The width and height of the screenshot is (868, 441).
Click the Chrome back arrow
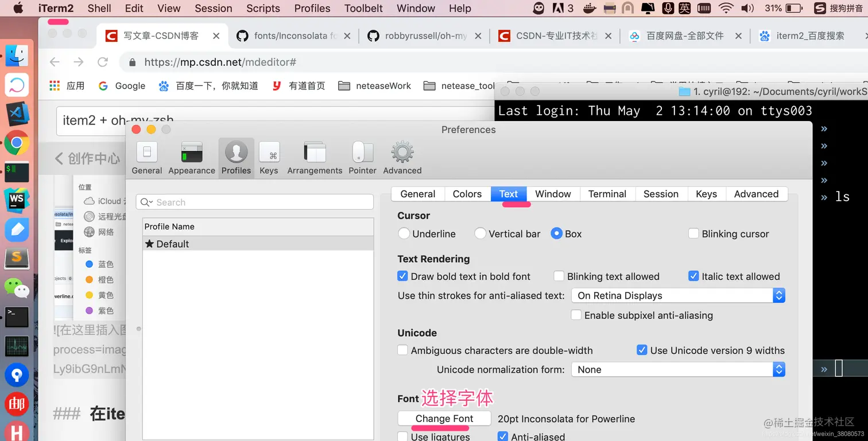click(x=55, y=62)
